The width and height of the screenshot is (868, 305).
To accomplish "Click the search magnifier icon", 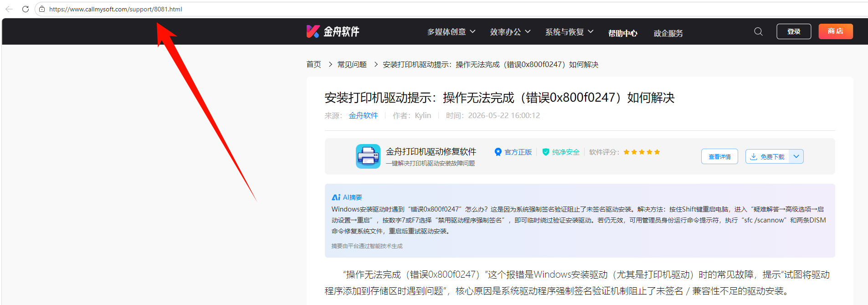I will point(758,31).
